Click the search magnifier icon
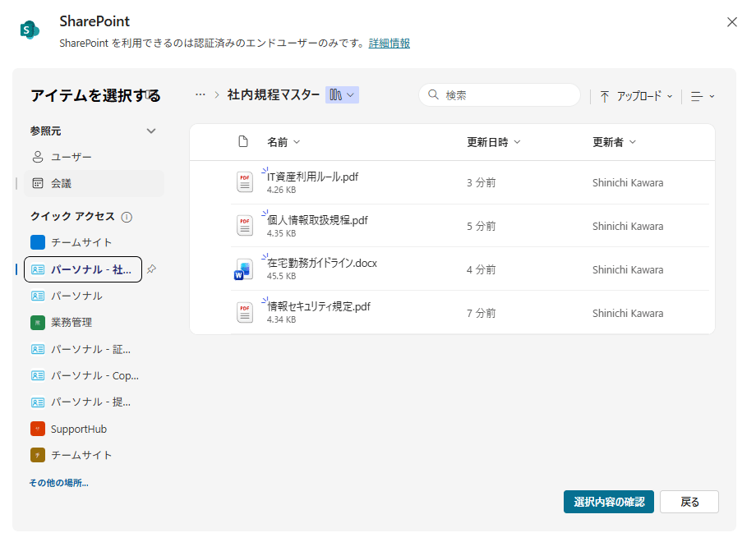Image resolution: width=756 pixels, height=542 pixels. tap(433, 95)
